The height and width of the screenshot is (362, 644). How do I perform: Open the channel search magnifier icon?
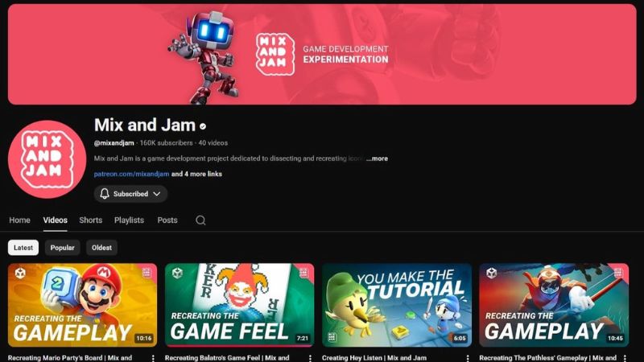tap(200, 220)
